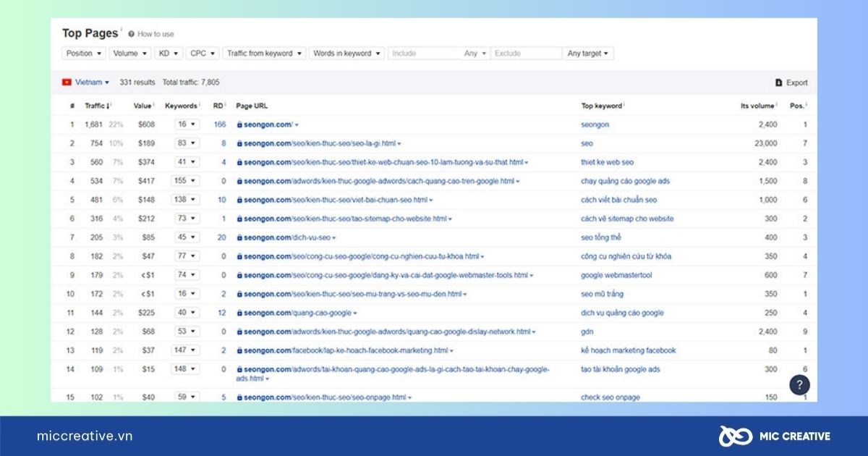Expand the 83 keywords dropdown

pos(186,143)
